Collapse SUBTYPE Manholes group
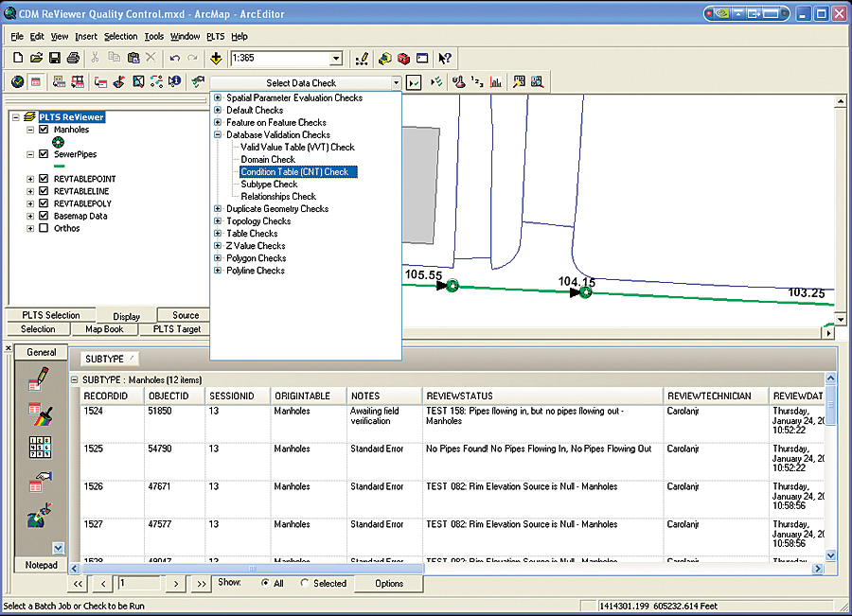The height and width of the screenshot is (616, 852). [x=75, y=379]
